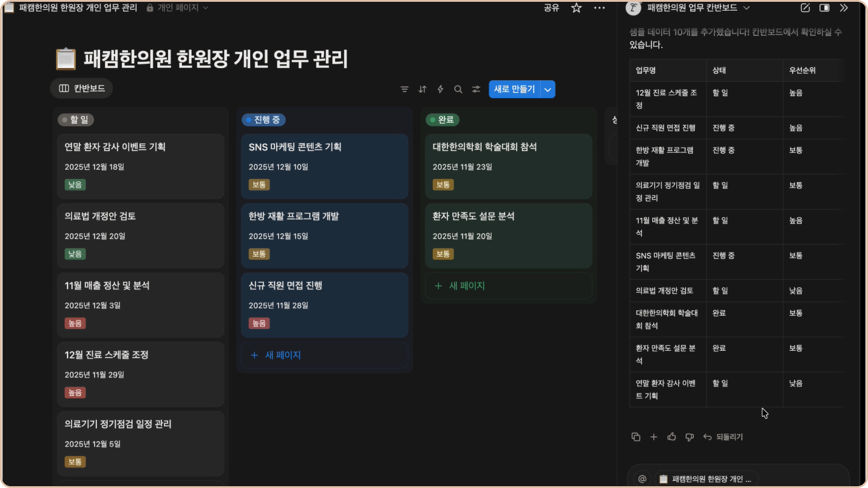Click the plus icon under AI response
The height and width of the screenshot is (488, 868).
(x=653, y=437)
